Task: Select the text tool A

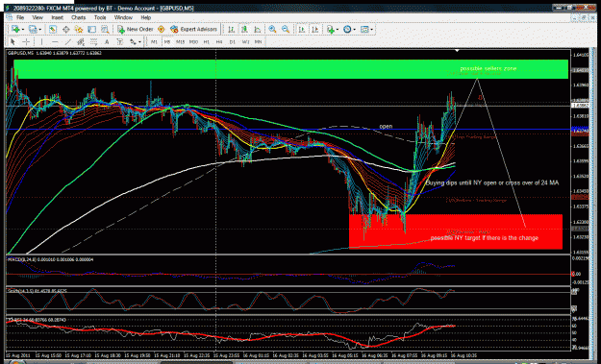Action: tap(107, 41)
